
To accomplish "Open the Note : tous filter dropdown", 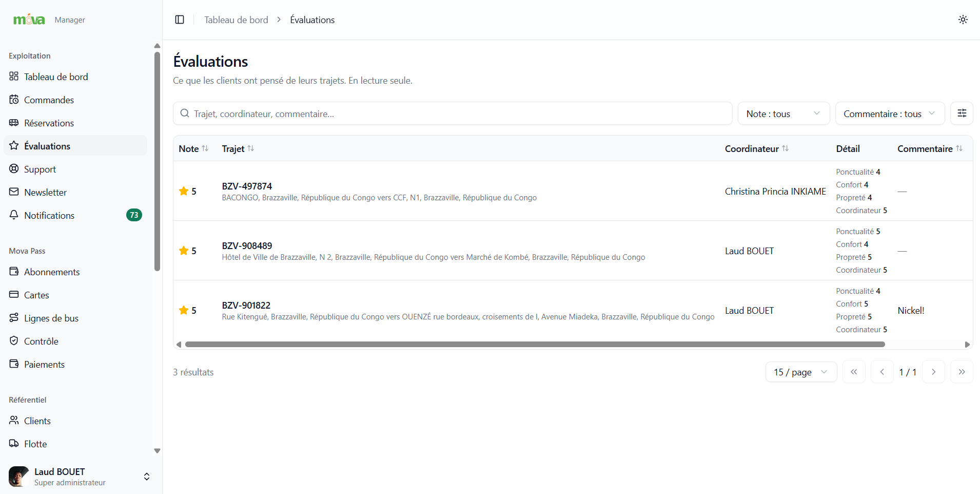I will 783,113.
